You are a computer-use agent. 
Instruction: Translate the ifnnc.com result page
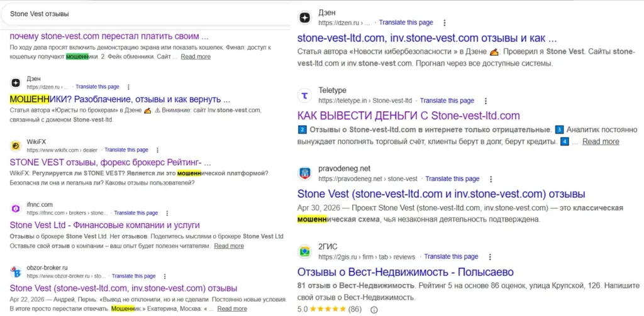point(136,213)
